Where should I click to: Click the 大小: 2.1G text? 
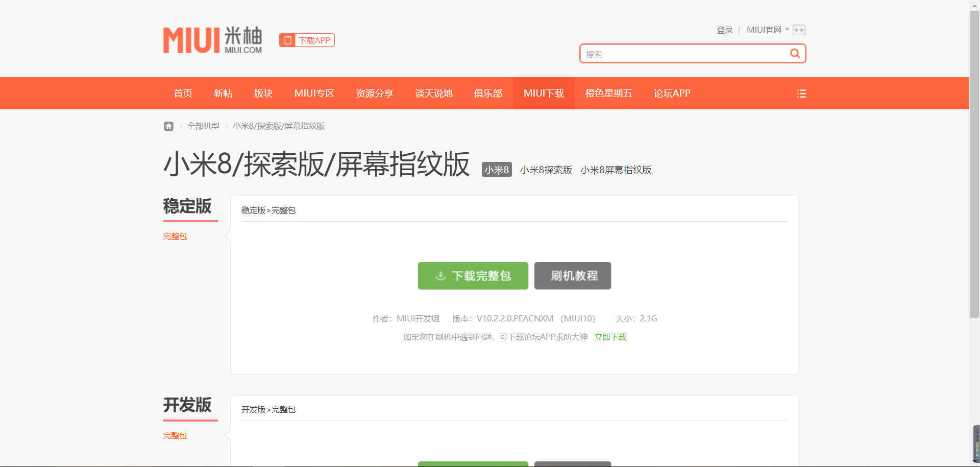(636, 319)
